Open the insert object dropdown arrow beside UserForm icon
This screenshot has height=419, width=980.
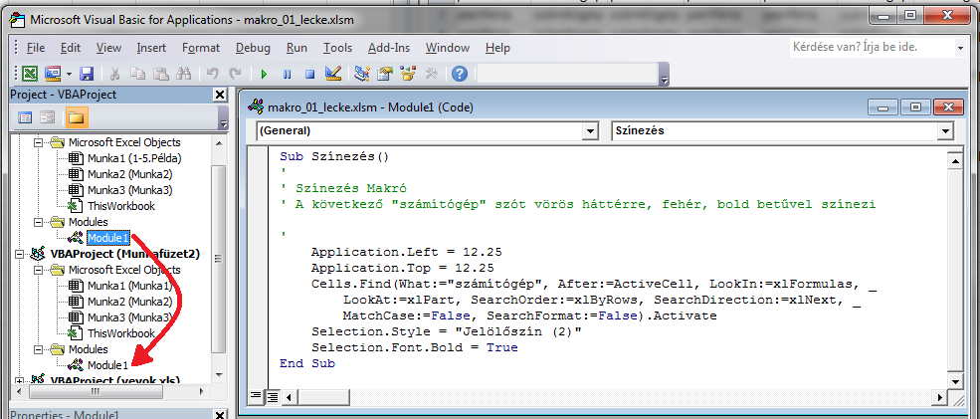pyautogui.click(x=68, y=74)
